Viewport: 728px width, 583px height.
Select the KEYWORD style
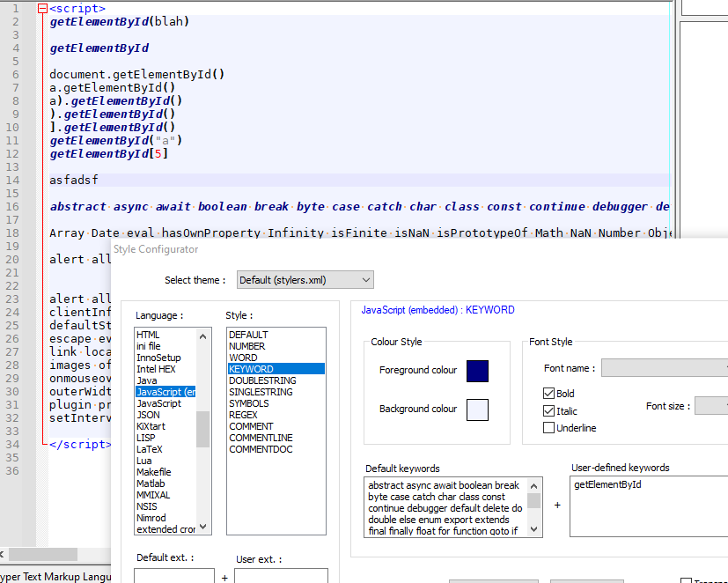click(x=276, y=369)
